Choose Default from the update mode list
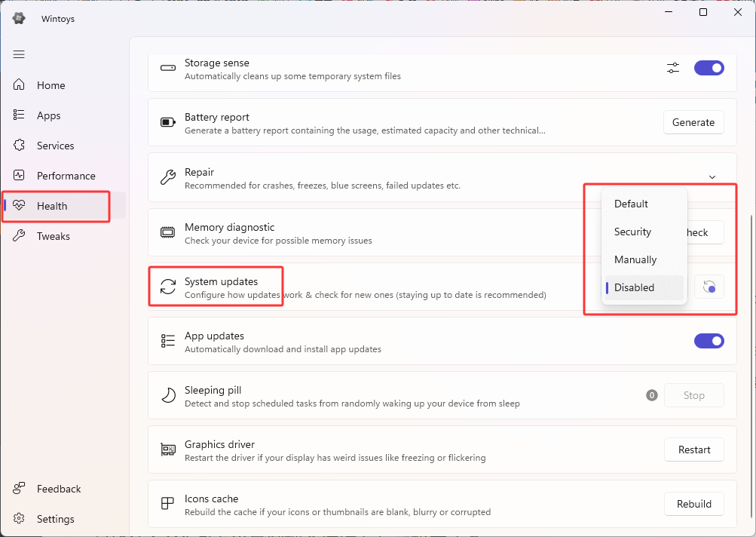Screen dimensions: 756x537 tap(631, 204)
